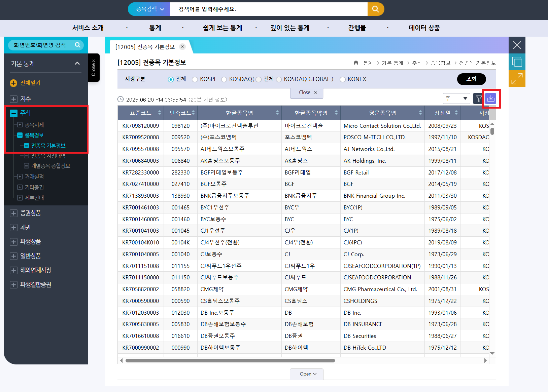Screen dimensions: 548x392
Task: Expand the 파생결합증권 category
Action: pyautogui.click(x=13, y=285)
